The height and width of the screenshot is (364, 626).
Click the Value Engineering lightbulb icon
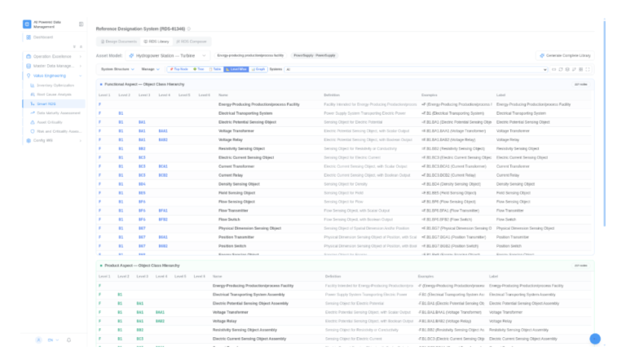click(29, 76)
